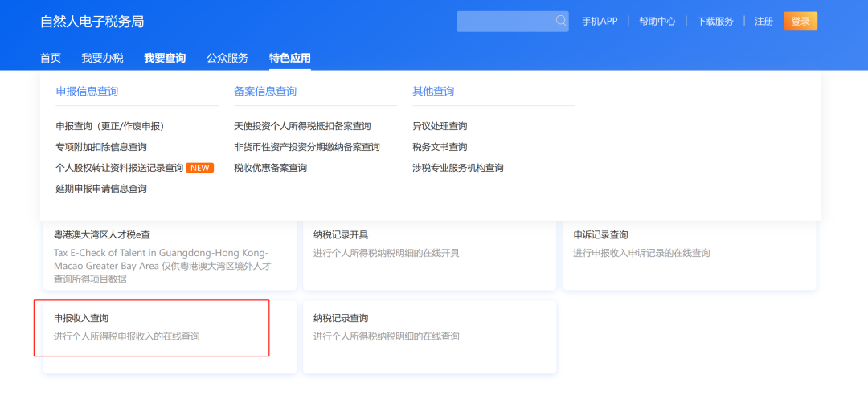
Task: Click the 注册 link
Action: point(764,22)
